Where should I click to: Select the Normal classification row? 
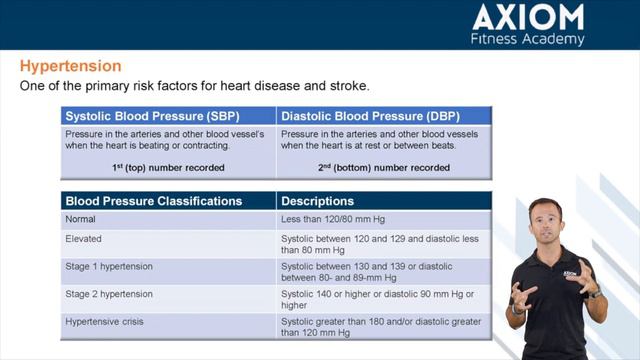pyautogui.click(x=276, y=220)
